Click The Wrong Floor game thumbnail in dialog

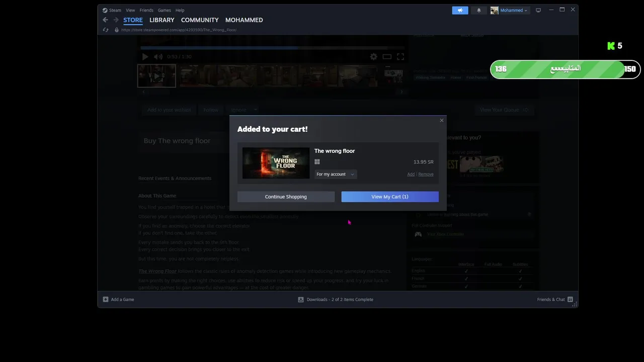point(276,163)
